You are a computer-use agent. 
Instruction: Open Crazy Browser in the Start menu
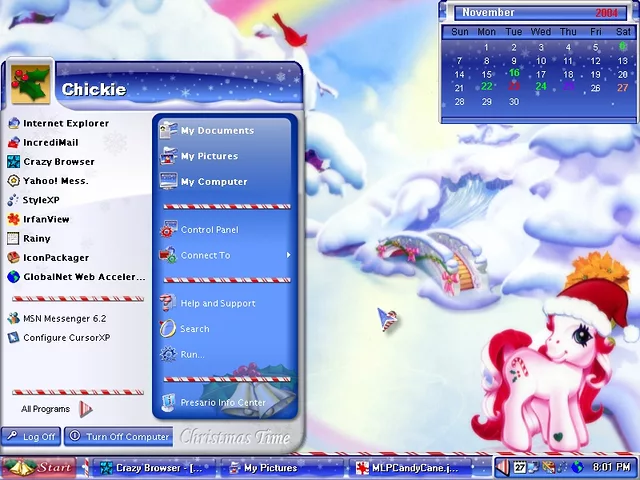(x=51, y=162)
